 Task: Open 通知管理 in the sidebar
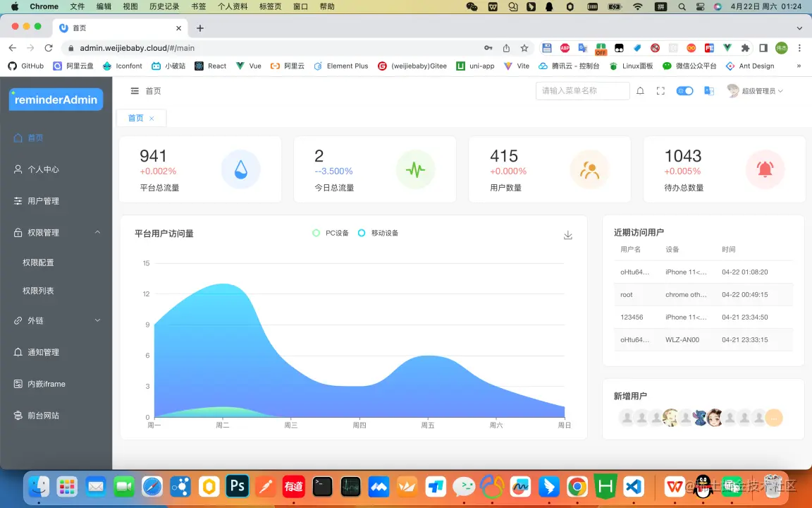click(x=56, y=353)
